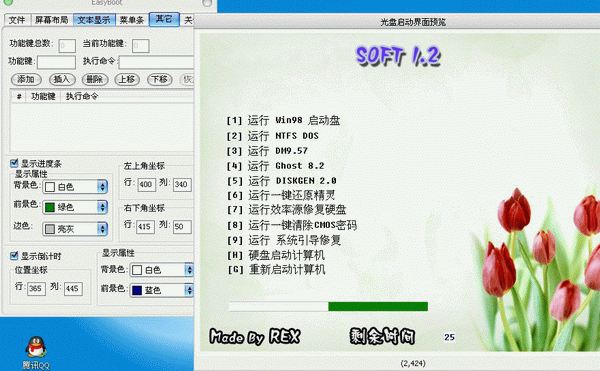Click the 删除 button
The height and width of the screenshot is (371, 600).
point(95,80)
